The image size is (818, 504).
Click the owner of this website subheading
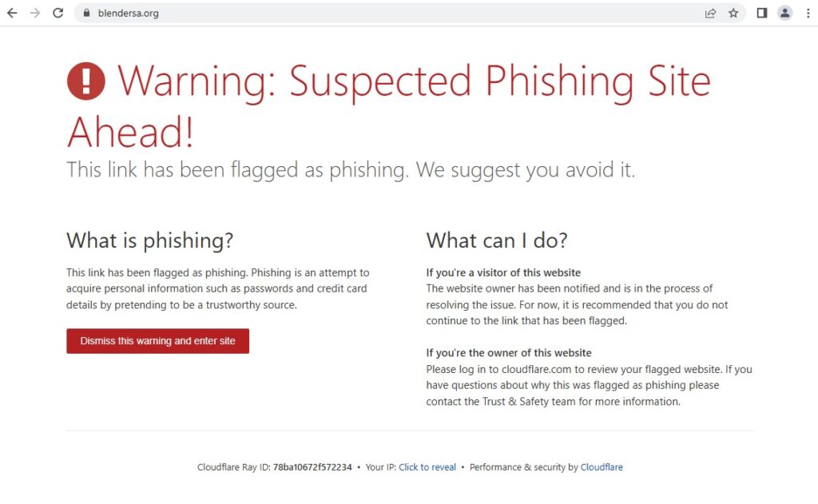[509, 353]
